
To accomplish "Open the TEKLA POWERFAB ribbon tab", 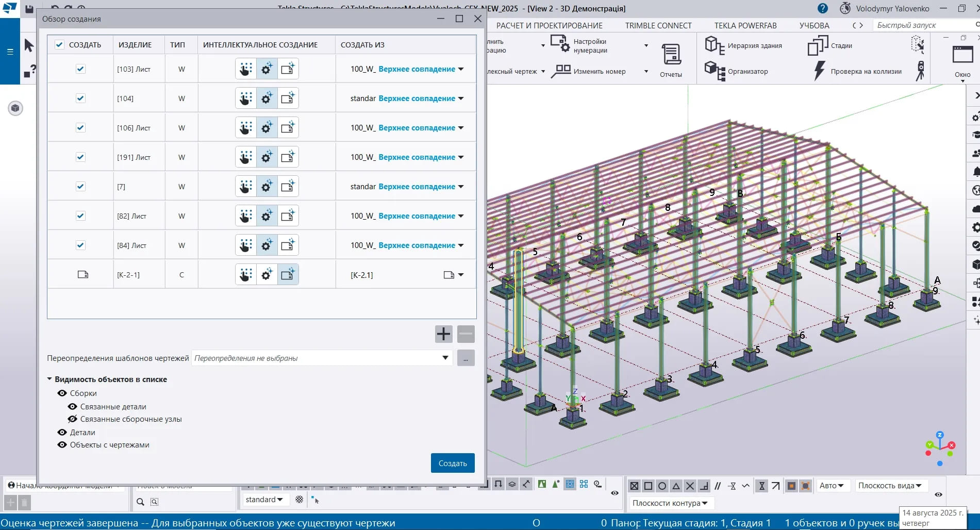I will coord(745,25).
